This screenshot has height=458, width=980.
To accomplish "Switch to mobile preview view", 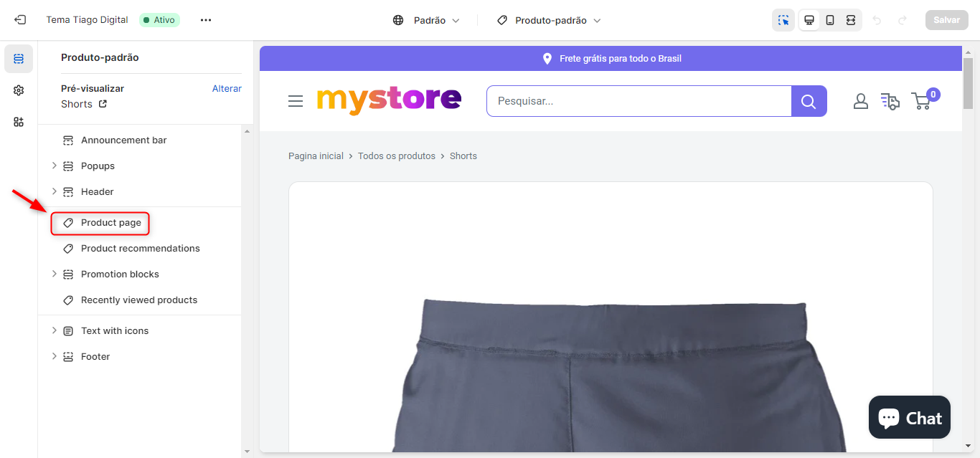I will [x=830, y=20].
